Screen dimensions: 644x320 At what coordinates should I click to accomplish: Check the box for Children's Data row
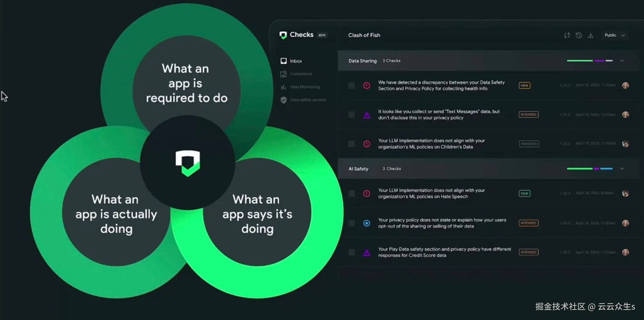[352, 144]
